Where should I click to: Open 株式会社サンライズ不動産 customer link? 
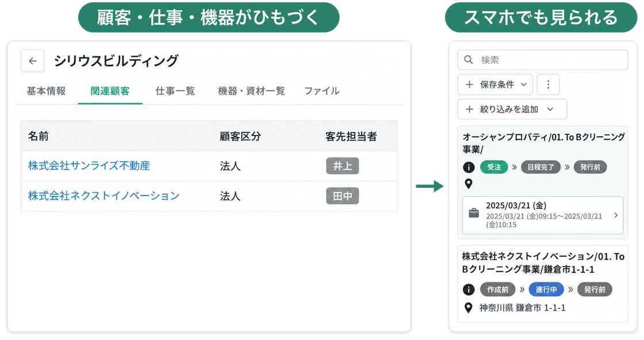(89, 166)
